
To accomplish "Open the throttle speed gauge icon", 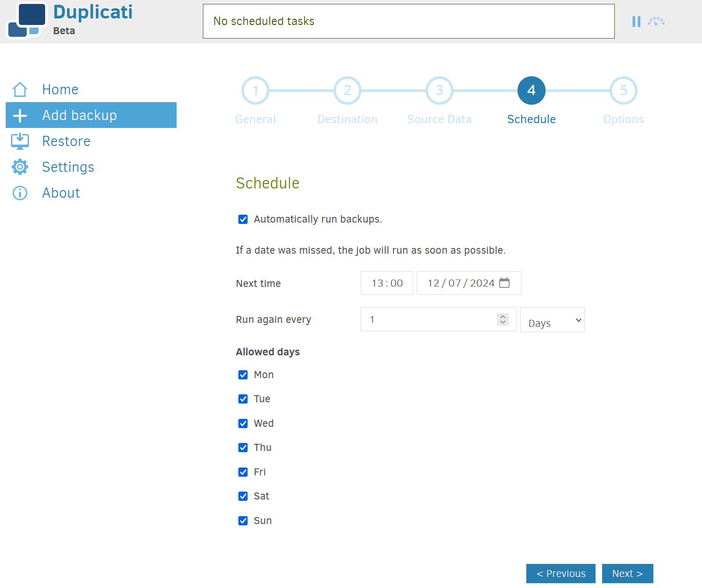I will (656, 21).
